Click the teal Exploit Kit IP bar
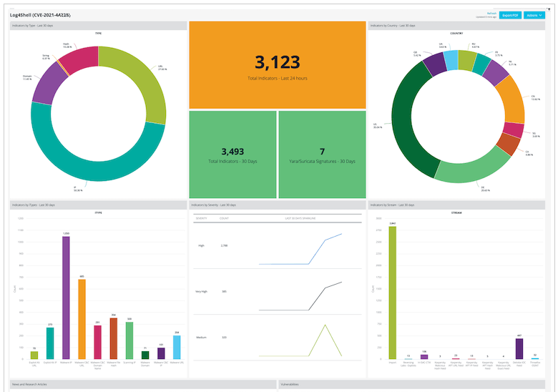 tap(50, 343)
